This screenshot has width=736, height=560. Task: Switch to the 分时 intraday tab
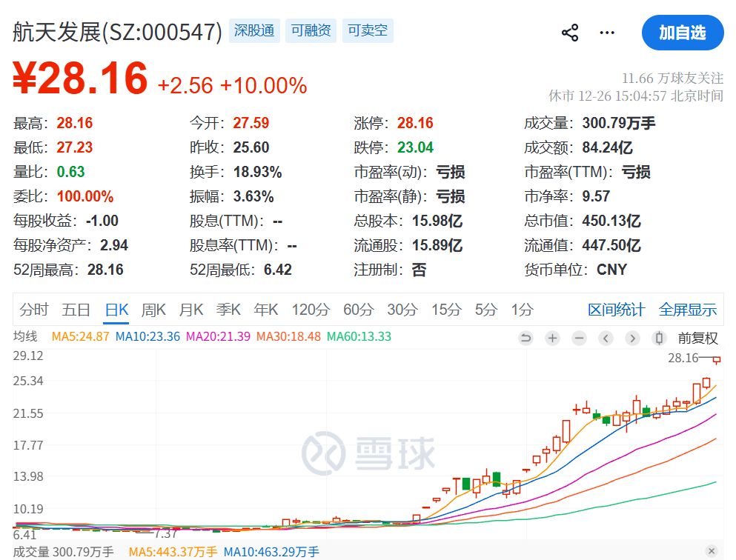pos(34,310)
